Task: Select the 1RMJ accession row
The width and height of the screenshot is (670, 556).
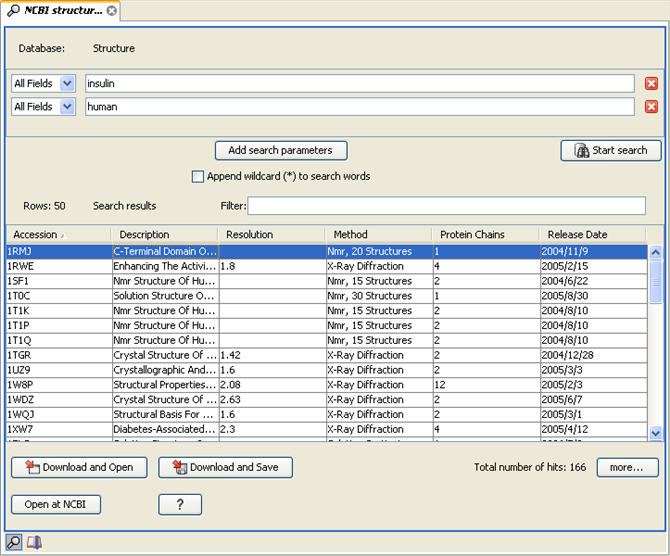Action: [326, 251]
